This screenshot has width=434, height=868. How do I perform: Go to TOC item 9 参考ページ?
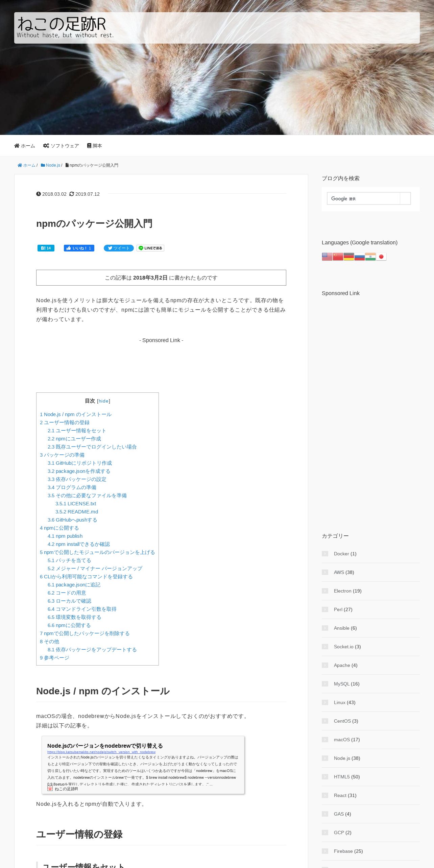(x=54, y=658)
